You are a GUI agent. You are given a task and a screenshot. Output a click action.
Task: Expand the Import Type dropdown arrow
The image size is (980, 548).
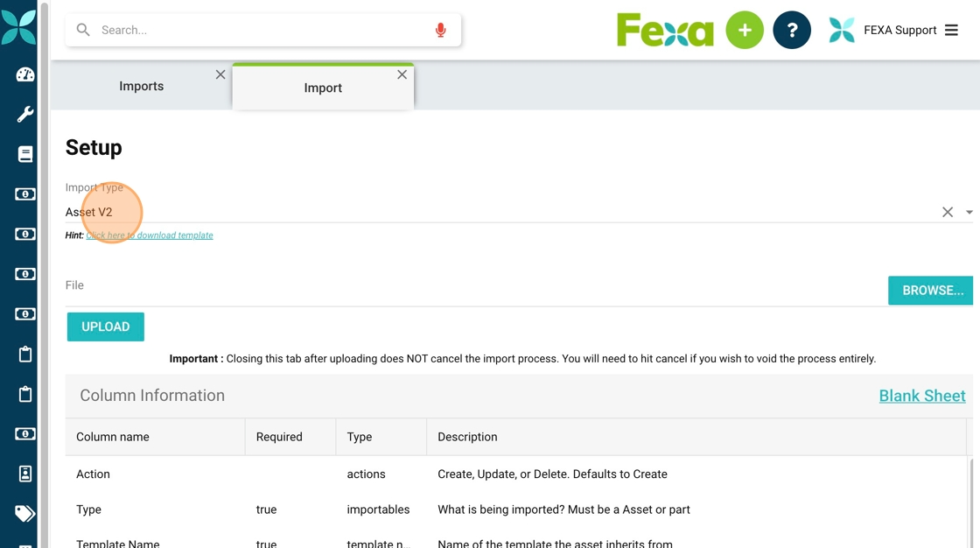[969, 212]
